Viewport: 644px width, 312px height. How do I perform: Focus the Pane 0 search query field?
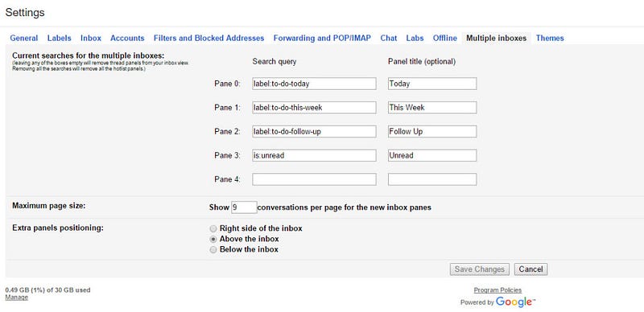coord(314,84)
